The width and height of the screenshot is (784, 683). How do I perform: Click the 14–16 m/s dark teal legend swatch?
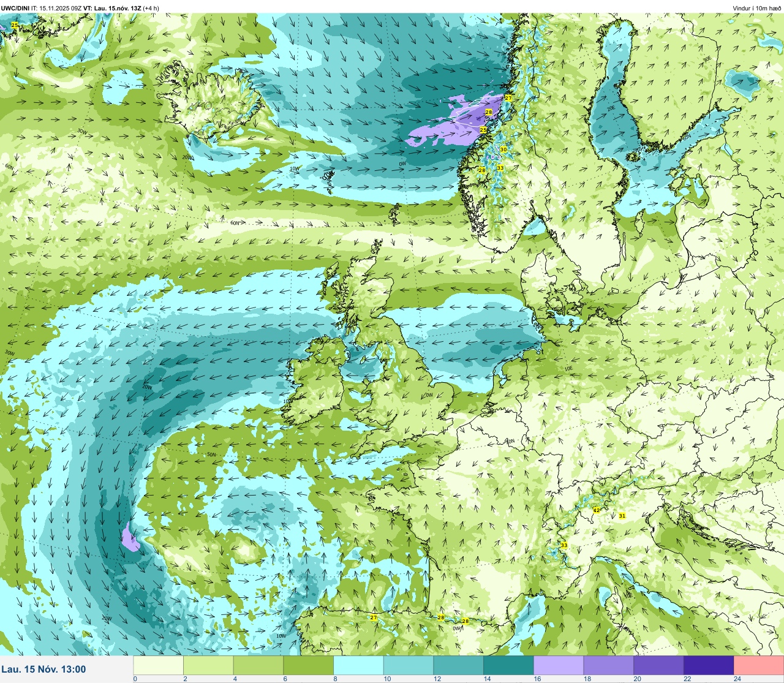tap(509, 665)
